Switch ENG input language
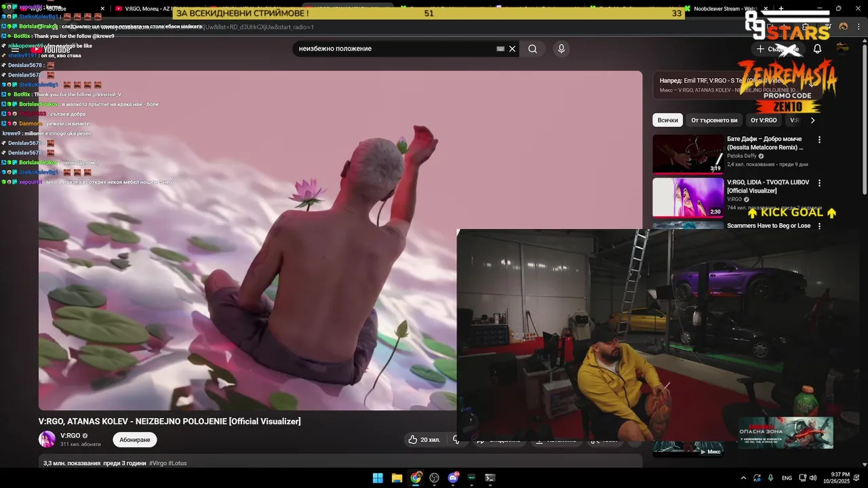The height and width of the screenshot is (488, 868). [787, 478]
